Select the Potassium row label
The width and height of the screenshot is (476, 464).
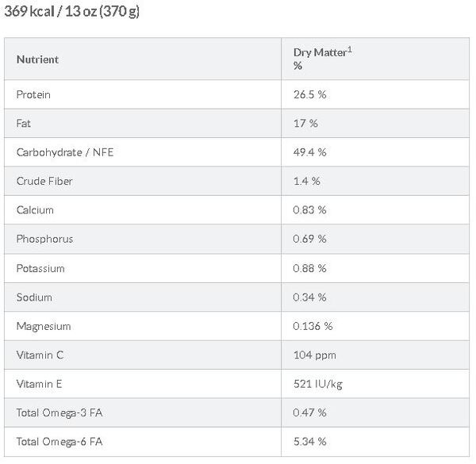coord(40,268)
